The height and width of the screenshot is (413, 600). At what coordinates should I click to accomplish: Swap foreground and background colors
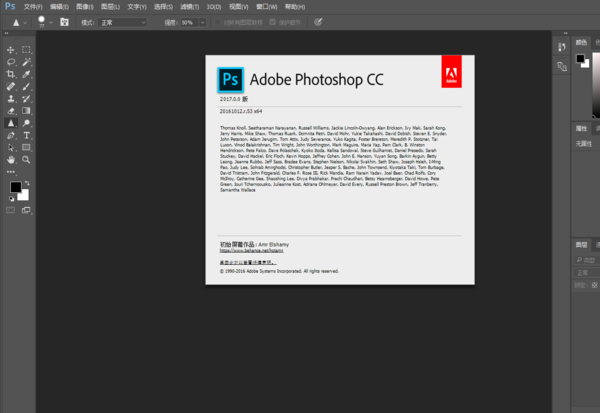pyautogui.click(x=27, y=183)
